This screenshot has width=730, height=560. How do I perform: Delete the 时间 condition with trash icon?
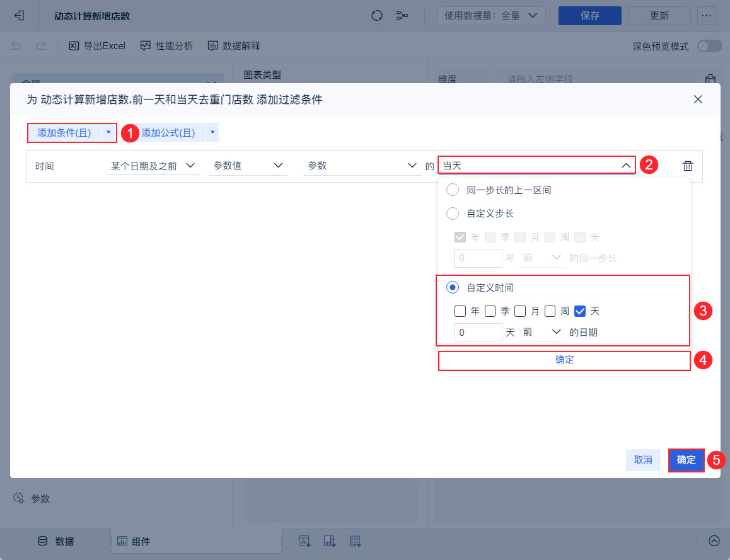click(688, 166)
